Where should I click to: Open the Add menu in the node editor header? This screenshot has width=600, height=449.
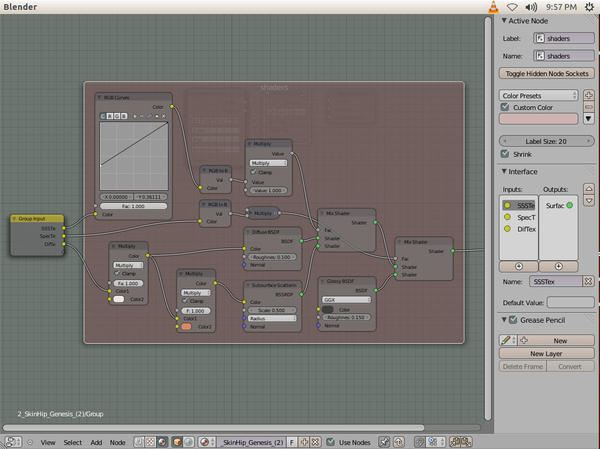(96, 441)
